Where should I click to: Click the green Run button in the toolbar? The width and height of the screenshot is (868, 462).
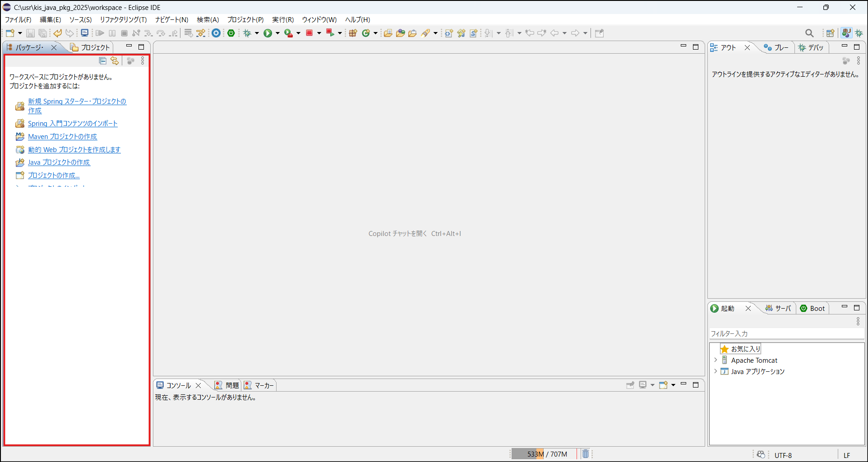click(x=268, y=33)
